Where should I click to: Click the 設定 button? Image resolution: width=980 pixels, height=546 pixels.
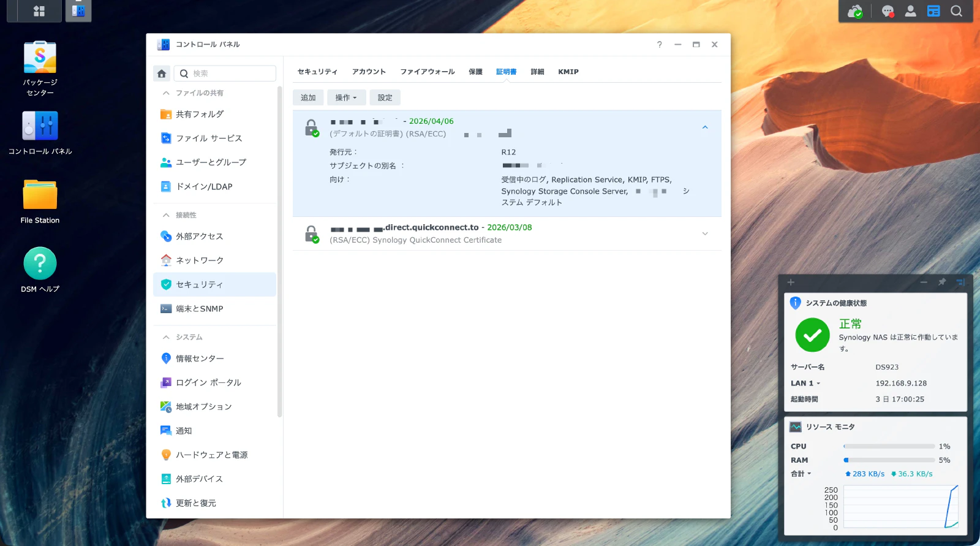coord(385,97)
